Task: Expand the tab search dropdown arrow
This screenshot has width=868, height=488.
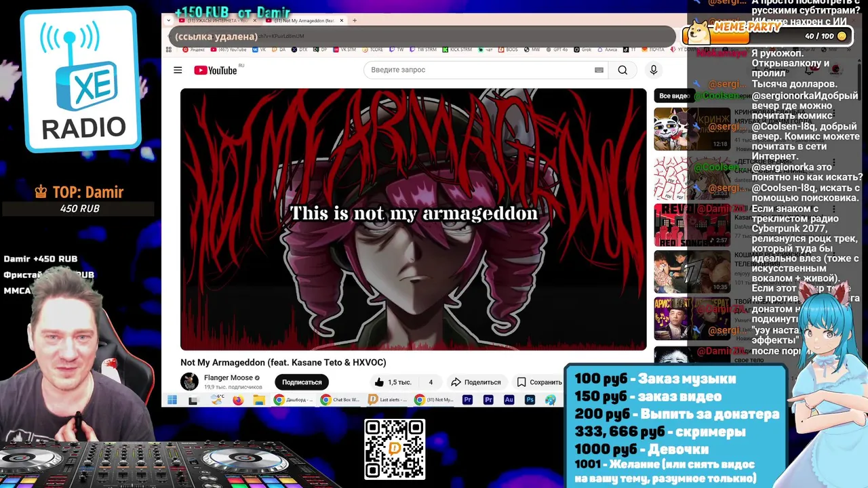Action: [168, 20]
